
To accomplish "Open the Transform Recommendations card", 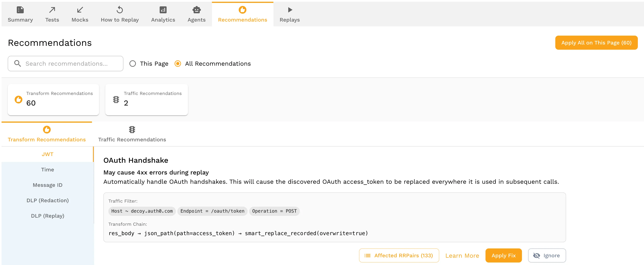I will coord(53,99).
